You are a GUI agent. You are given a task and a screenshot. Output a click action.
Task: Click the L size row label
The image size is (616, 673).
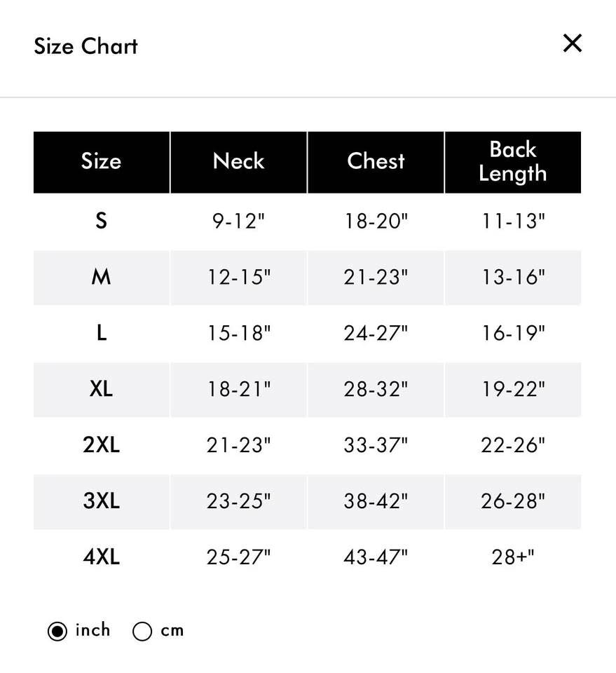[101, 333]
